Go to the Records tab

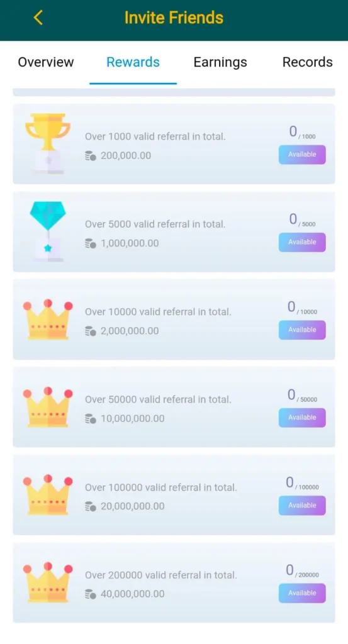(307, 62)
